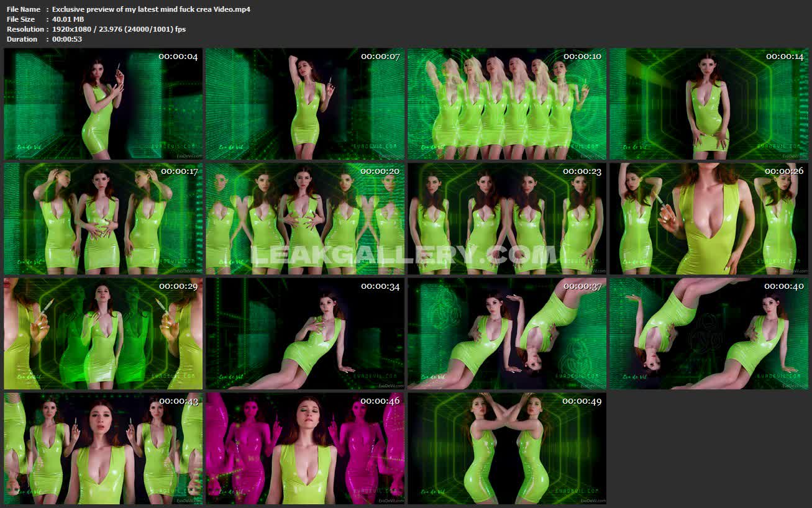Click the thumbnail marked 00:00:10
This screenshot has width=812, height=508.
tap(507, 104)
